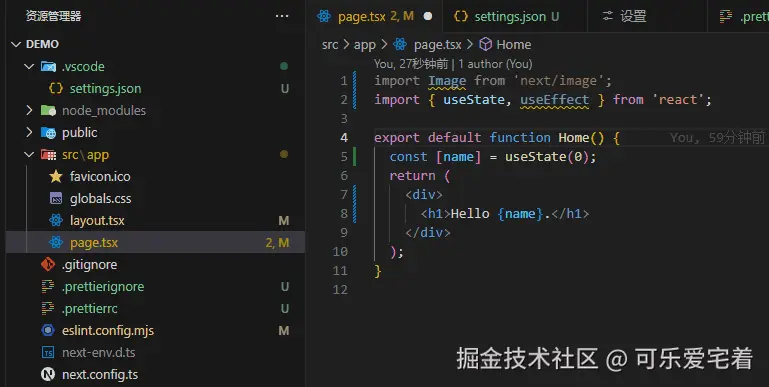Click the src\app folder icon
Screen dimensions: 769x387
point(48,155)
